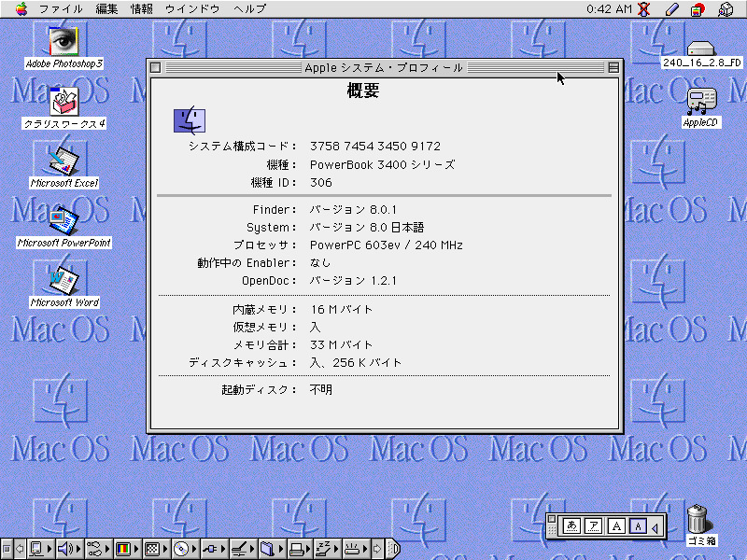Click the OpenDoc value バージョン 1.2.1

tap(353, 281)
